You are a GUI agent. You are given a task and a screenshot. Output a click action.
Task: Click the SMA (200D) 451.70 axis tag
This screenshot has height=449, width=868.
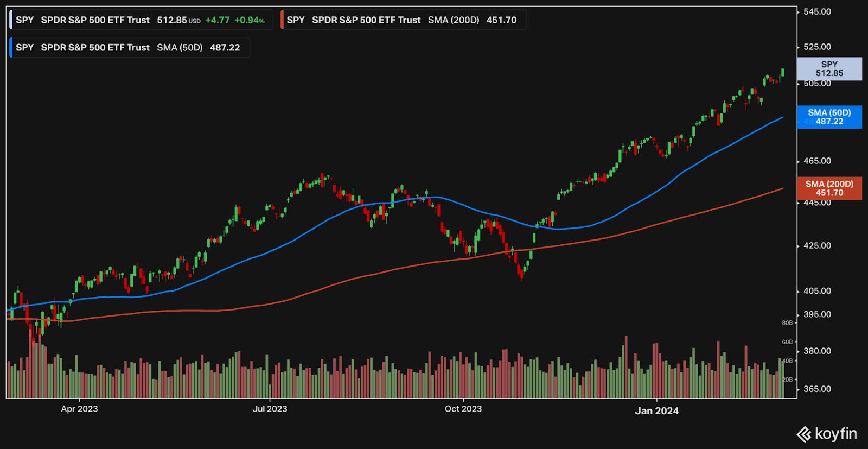[829, 188]
